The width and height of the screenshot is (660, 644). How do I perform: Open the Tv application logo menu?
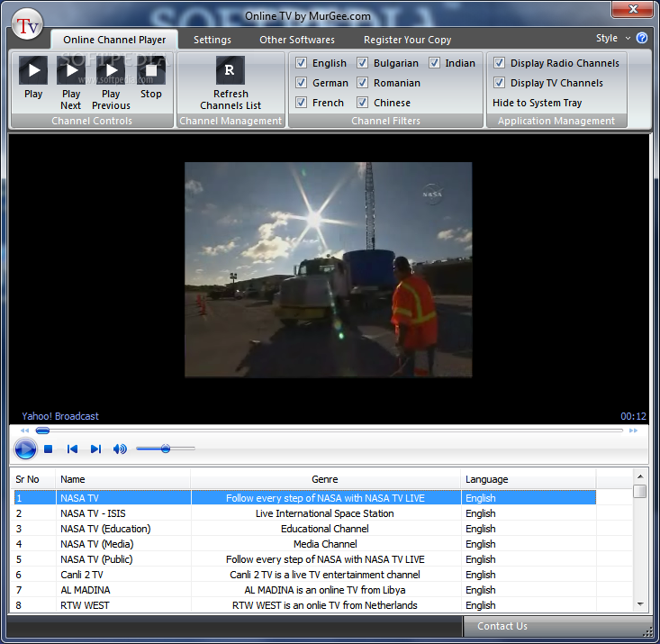(x=27, y=25)
